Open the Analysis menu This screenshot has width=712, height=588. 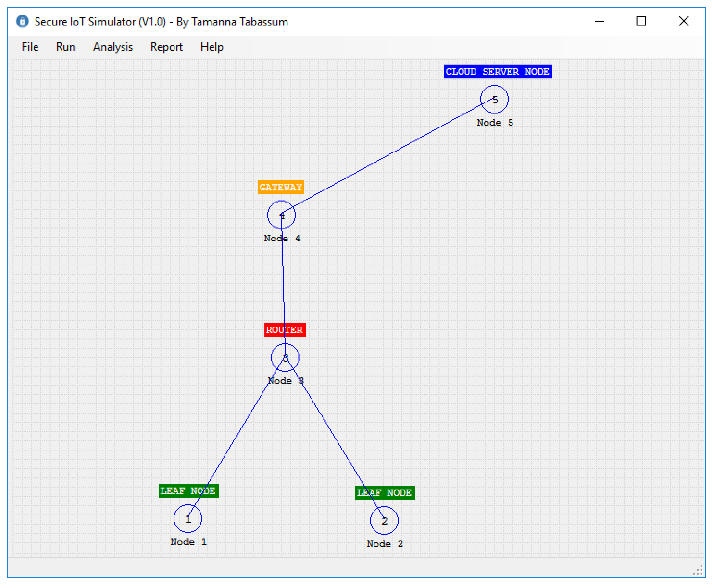click(113, 47)
